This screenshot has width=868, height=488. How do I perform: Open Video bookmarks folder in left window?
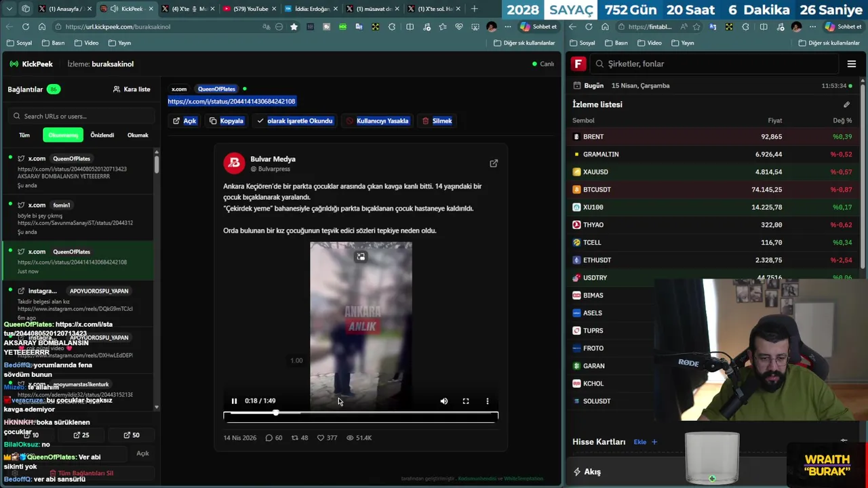click(86, 43)
